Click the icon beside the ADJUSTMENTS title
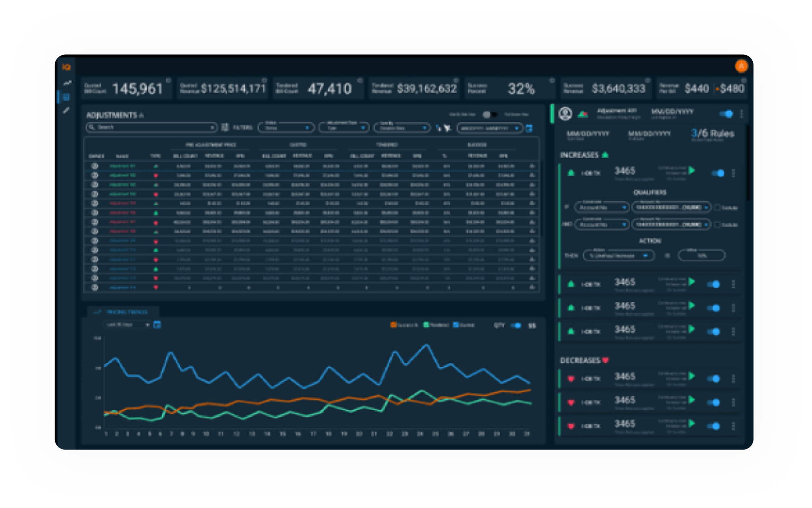This screenshot has width=812, height=508. 141,116
